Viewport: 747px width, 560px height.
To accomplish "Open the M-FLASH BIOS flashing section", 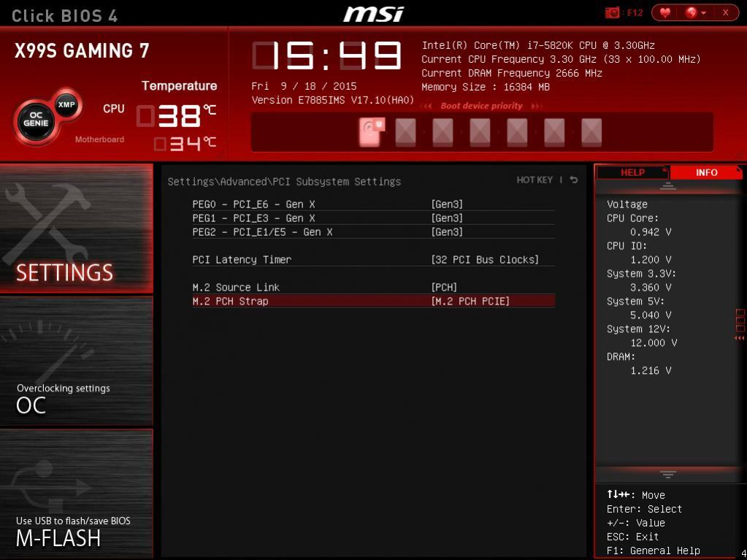I will [x=76, y=494].
